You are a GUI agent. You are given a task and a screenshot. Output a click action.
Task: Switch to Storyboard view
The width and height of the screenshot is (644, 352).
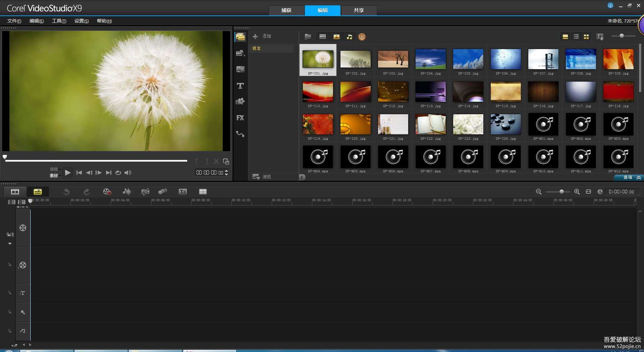[15, 191]
